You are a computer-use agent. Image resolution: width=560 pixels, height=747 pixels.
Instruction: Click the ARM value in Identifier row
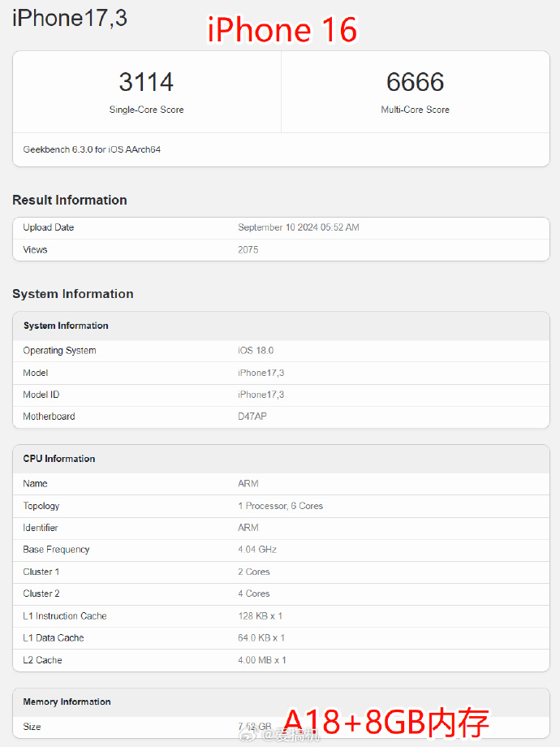click(248, 528)
